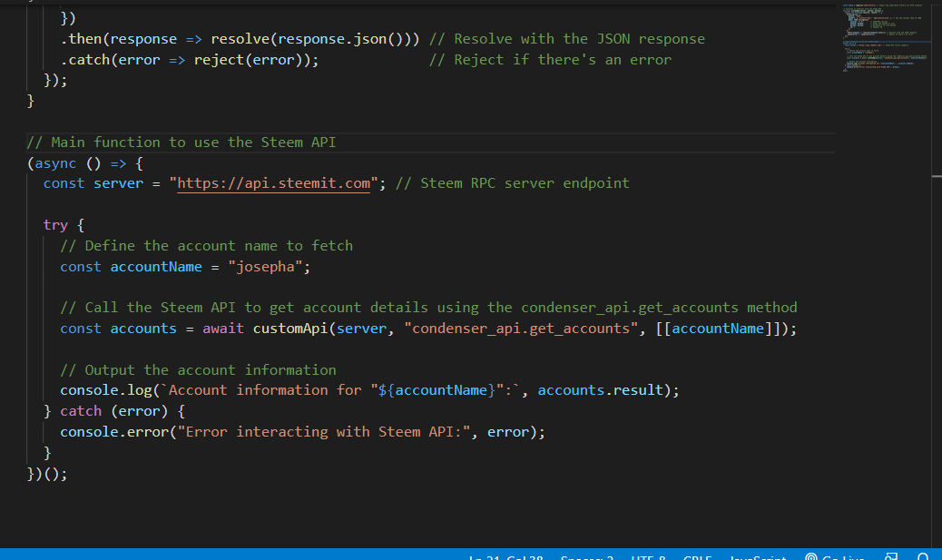This screenshot has height=560, width=942.
Task: Click the "try" keyword
Action: click(x=55, y=225)
